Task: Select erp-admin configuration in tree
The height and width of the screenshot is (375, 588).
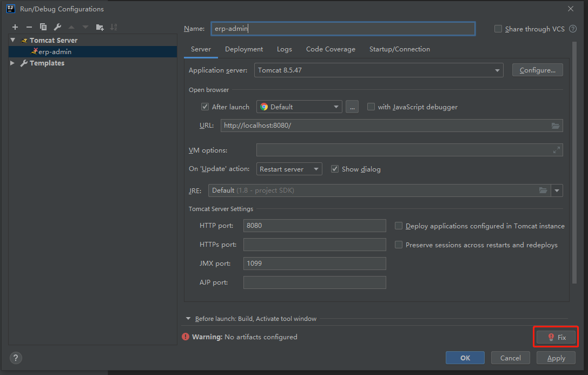Action: (93, 52)
